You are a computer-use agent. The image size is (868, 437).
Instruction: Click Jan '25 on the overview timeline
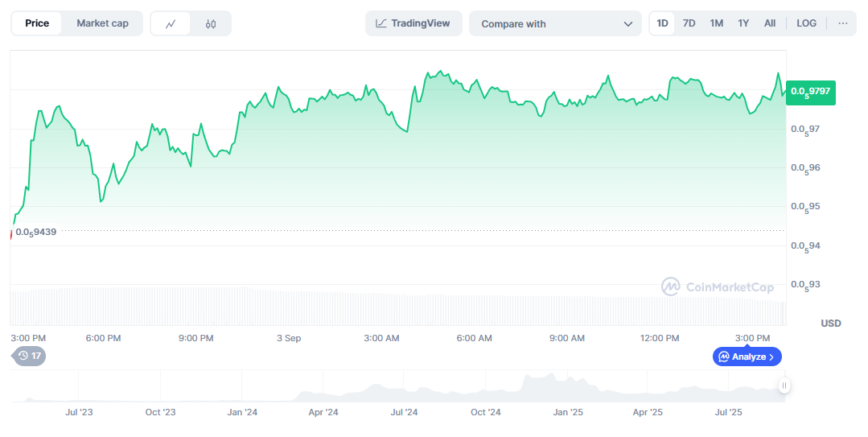(567, 412)
